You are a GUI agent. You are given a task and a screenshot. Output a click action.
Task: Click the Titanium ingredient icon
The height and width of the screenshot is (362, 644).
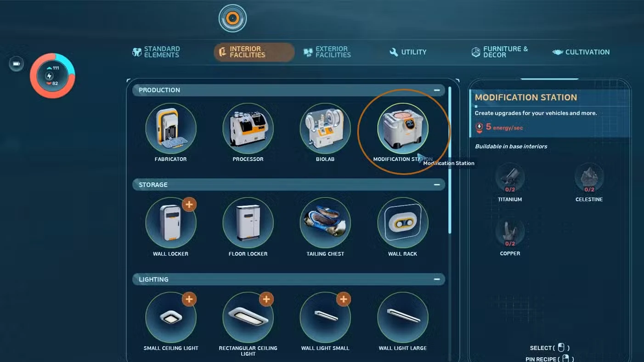510,178
